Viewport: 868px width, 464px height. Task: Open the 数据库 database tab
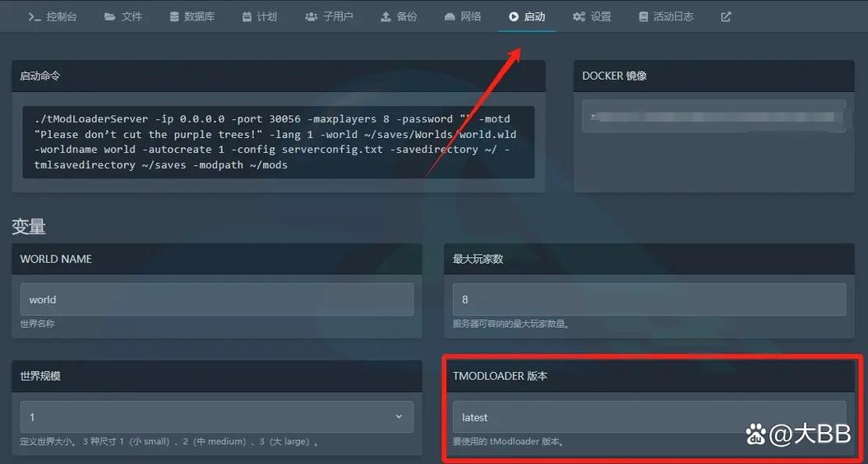click(x=192, y=16)
